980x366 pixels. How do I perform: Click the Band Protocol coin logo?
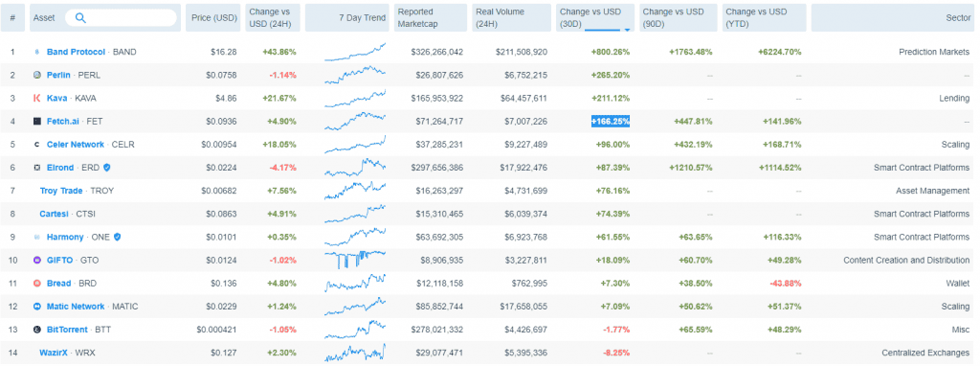pyautogui.click(x=37, y=52)
